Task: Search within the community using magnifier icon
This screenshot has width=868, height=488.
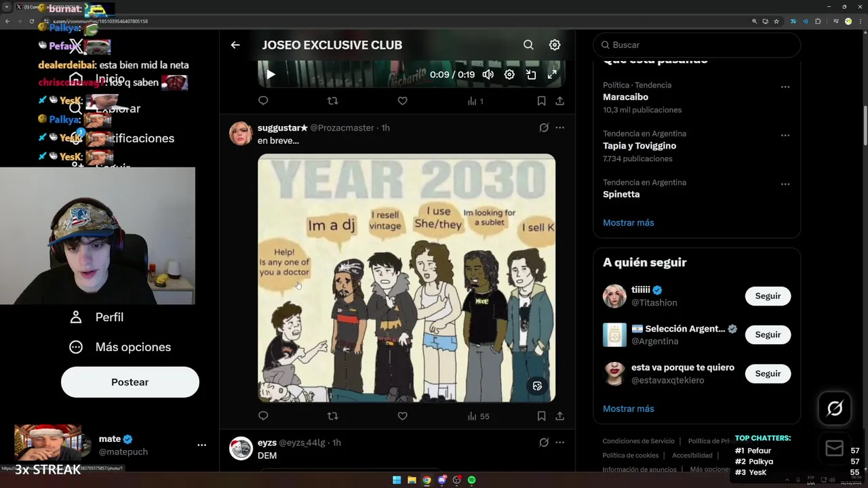Action: coord(528,45)
